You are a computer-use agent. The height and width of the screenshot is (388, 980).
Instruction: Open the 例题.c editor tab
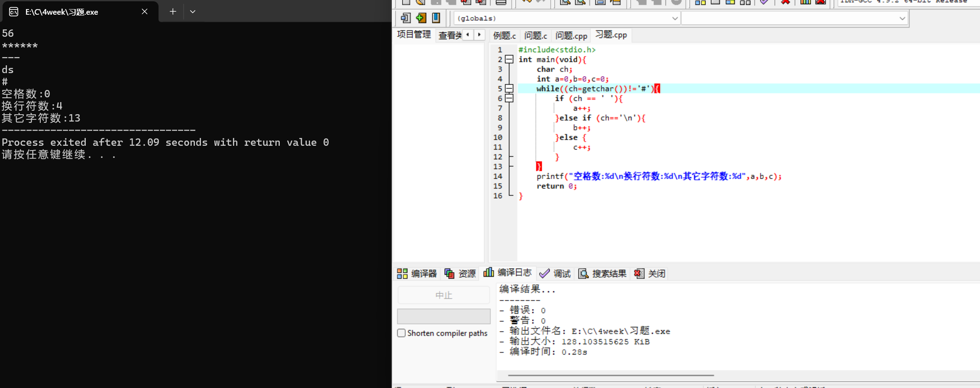(505, 36)
